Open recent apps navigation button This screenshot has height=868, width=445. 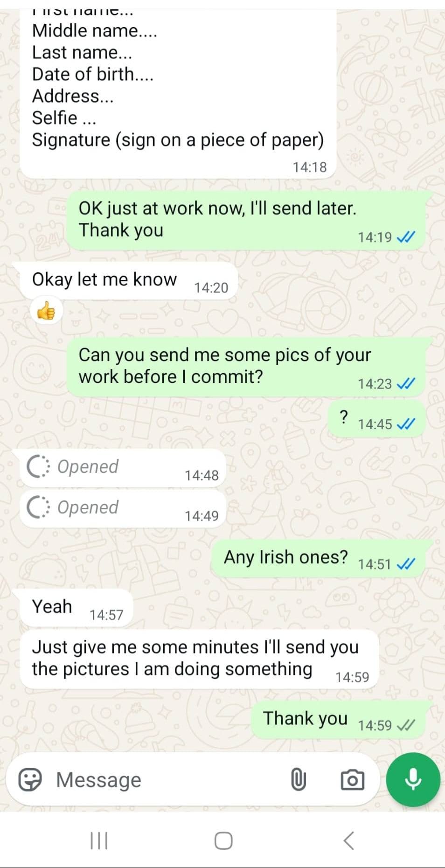pos(99,841)
